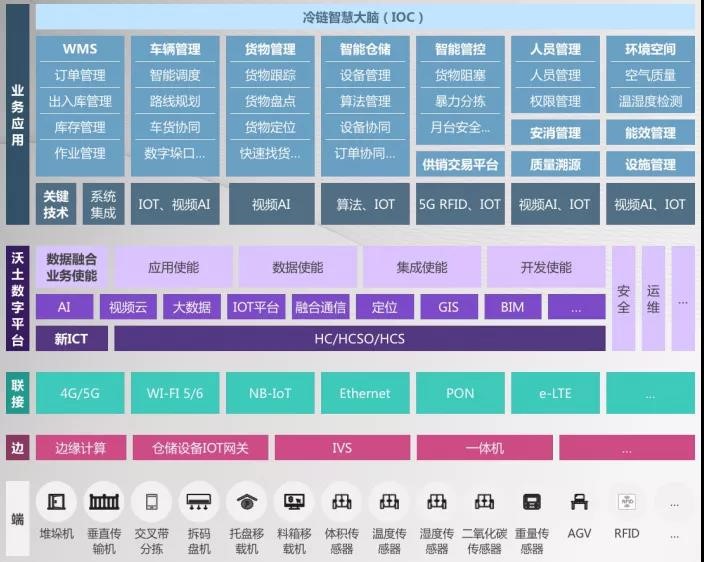Click the 大数据 platform block

(192, 307)
